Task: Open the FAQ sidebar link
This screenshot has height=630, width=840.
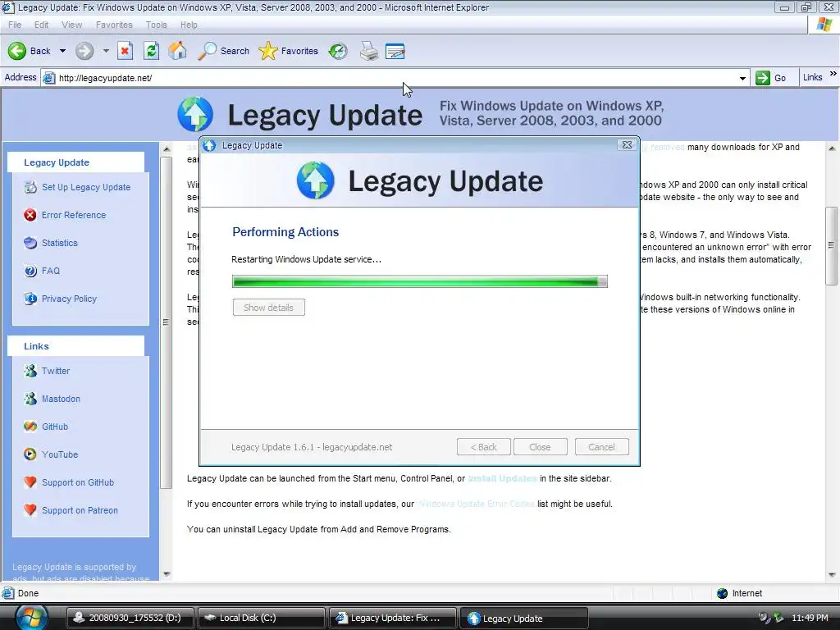Action: pos(51,271)
